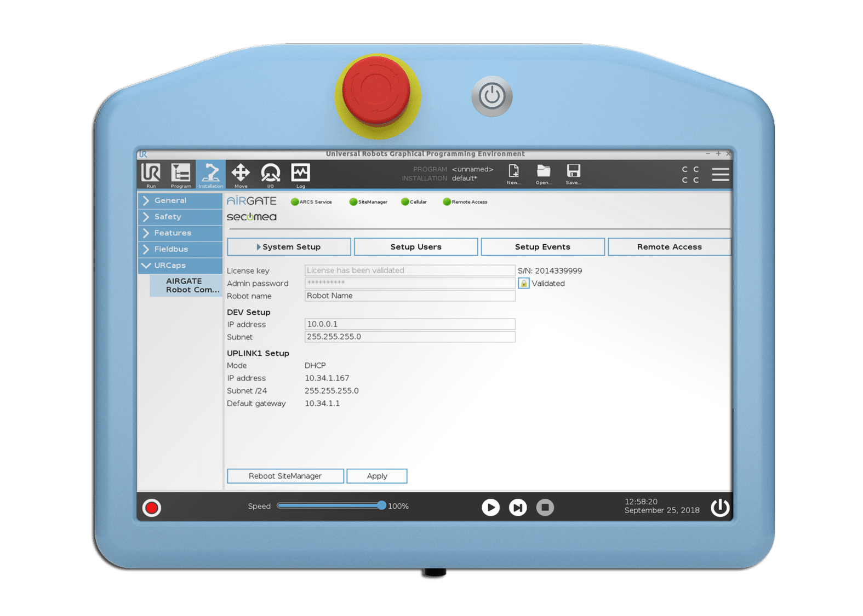Click installation name default*
Image resolution: width=863 pixels, height=616 pixels.
tap(465, 179)
